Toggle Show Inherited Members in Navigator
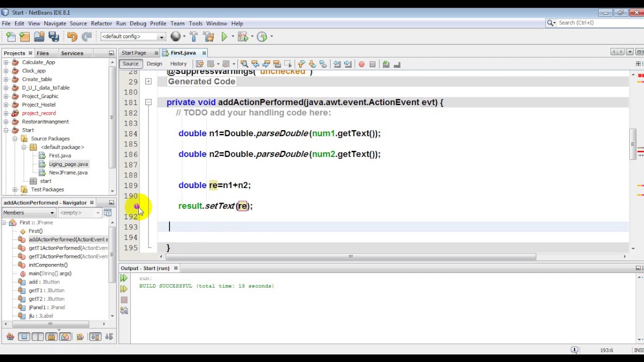This screenshot has width=644, height=362. click(10, 337)
